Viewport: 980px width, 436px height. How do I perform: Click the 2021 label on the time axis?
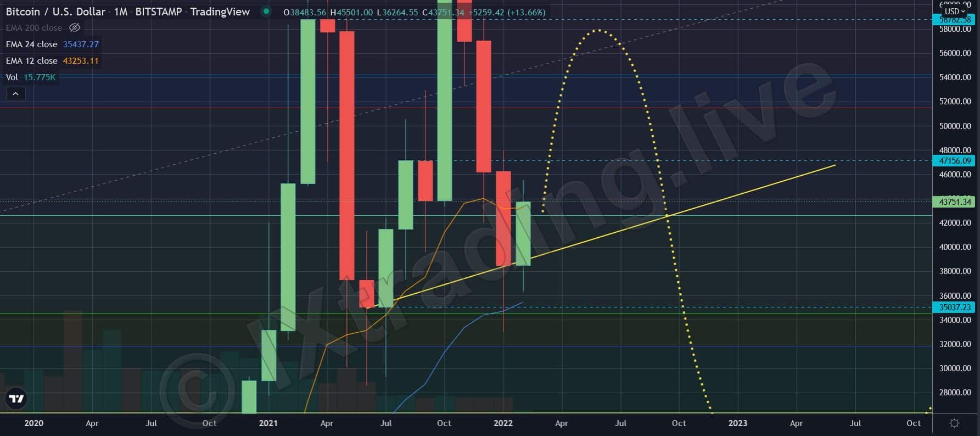tap(268, 423)
